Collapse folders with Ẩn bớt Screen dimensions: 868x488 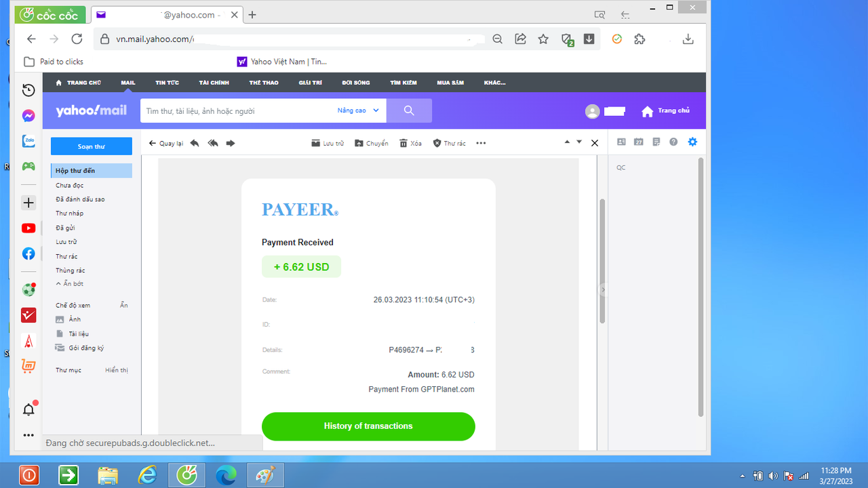click(70, 283)
